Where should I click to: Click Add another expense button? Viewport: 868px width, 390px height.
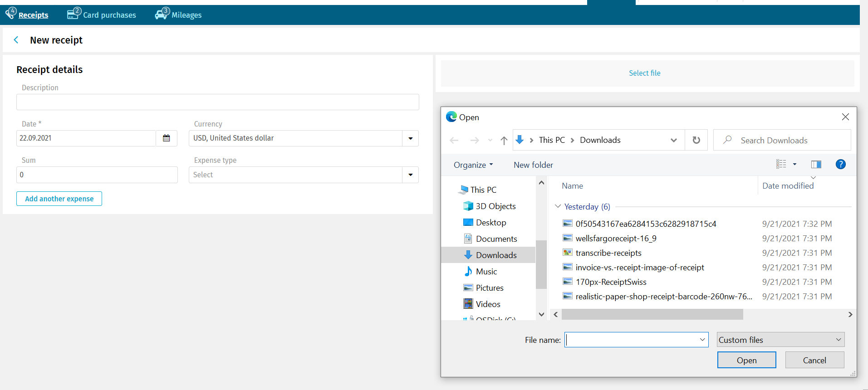point(59,199)
